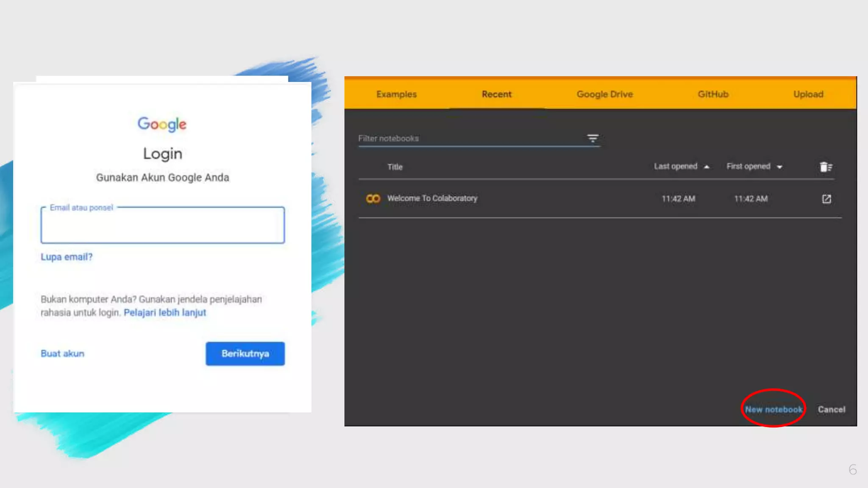The height and width of the screenshot is (488, 868).
Task: Open Welcome notebook in new tab icon
Action: [826, 199]
